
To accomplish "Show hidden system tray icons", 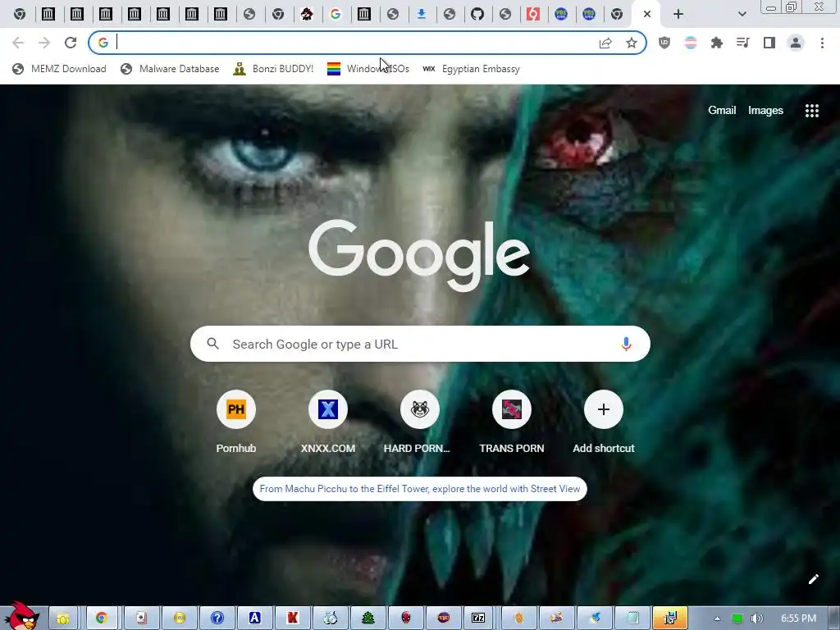I will click(x=717, y=619).
